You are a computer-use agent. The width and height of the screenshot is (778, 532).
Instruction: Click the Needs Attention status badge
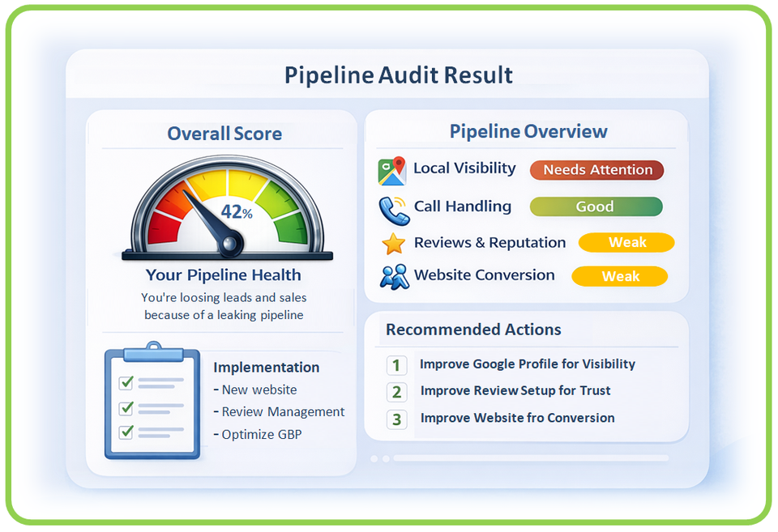click(x=596, y=170)
